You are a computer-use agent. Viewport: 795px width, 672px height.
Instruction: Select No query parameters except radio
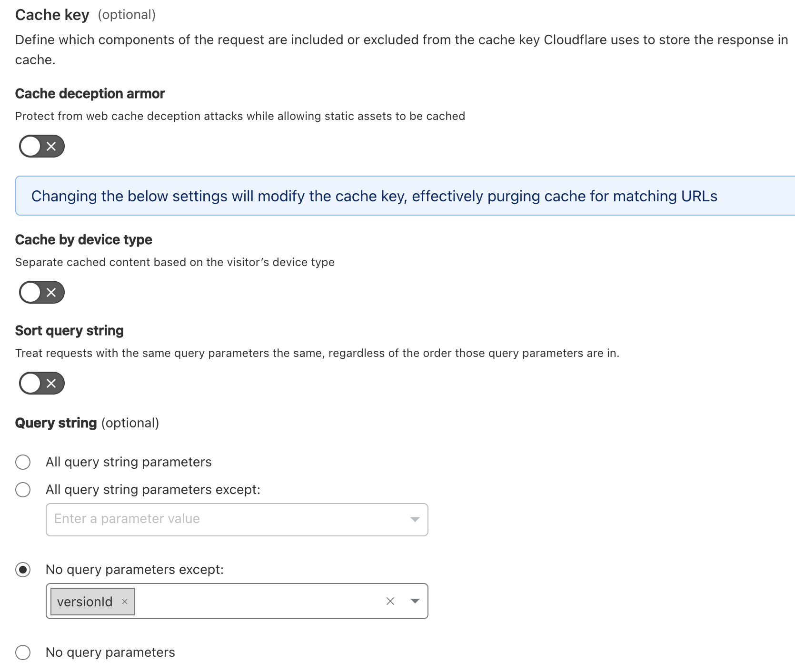pos(23,570)
